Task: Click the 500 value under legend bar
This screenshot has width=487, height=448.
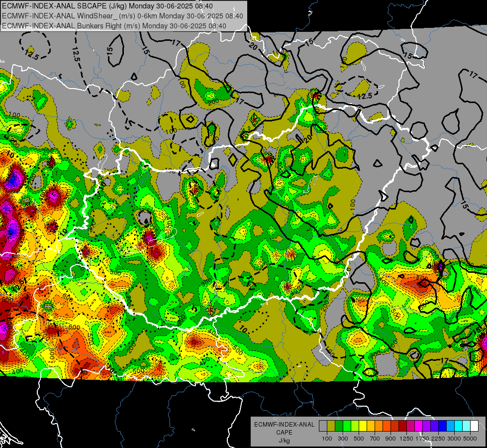Action: click(359, 439)
